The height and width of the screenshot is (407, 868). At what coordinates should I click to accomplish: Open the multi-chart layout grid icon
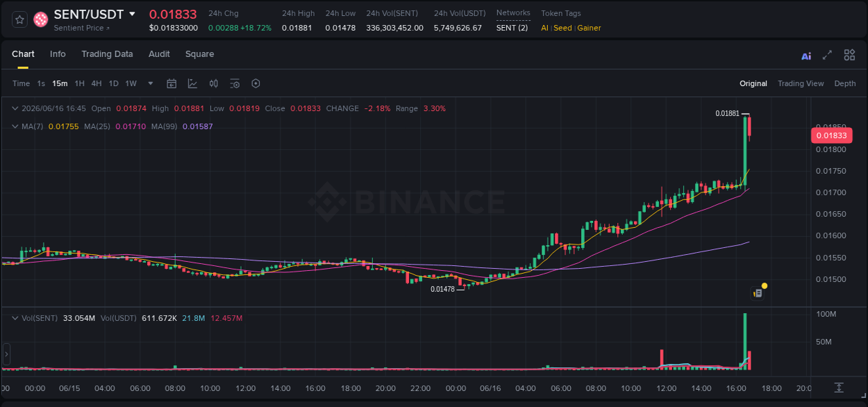point(849,56)
